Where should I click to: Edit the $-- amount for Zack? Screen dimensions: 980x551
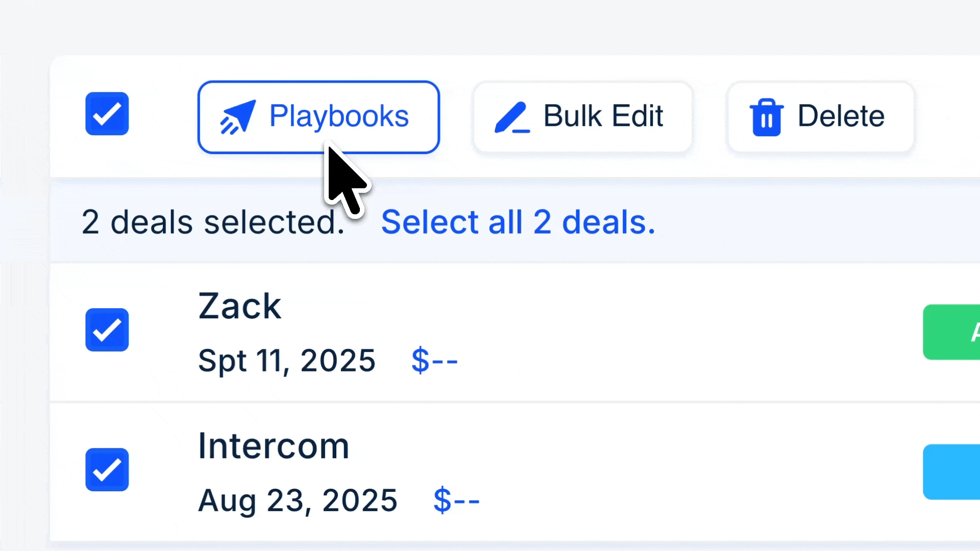pyautogui.click(x=434, y=360)
